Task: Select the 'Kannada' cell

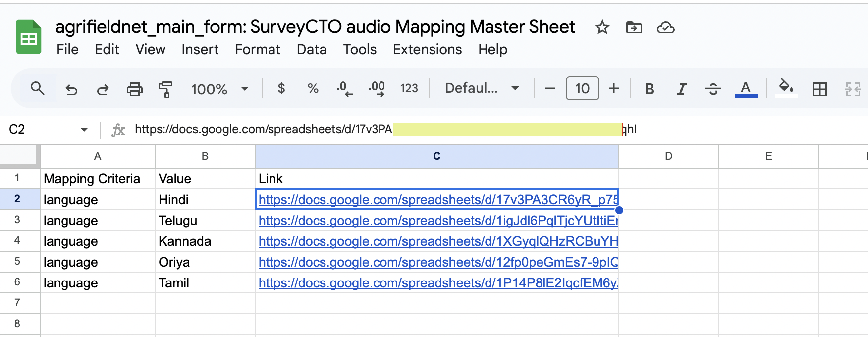Action: [x=205, y=241]
